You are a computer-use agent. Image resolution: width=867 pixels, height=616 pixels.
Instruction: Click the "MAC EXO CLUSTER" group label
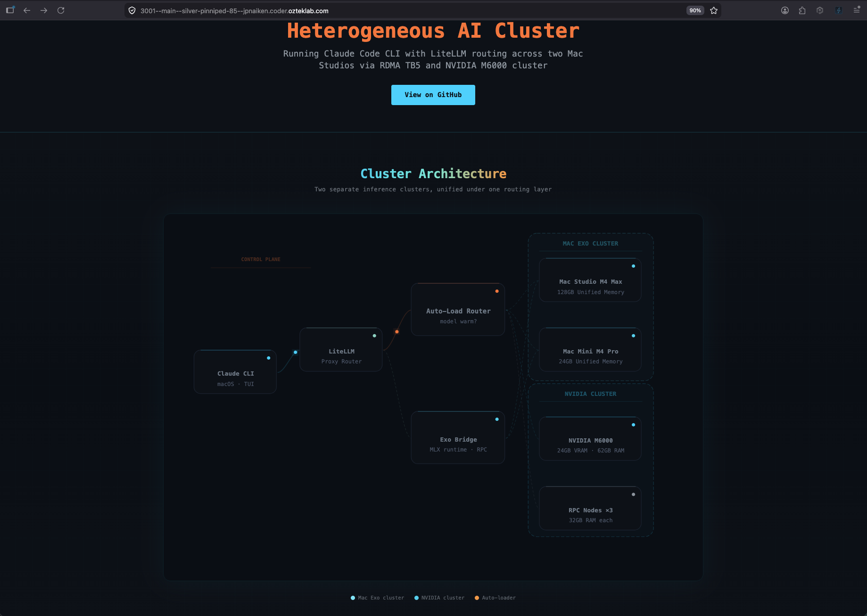(x=590, y=244)
